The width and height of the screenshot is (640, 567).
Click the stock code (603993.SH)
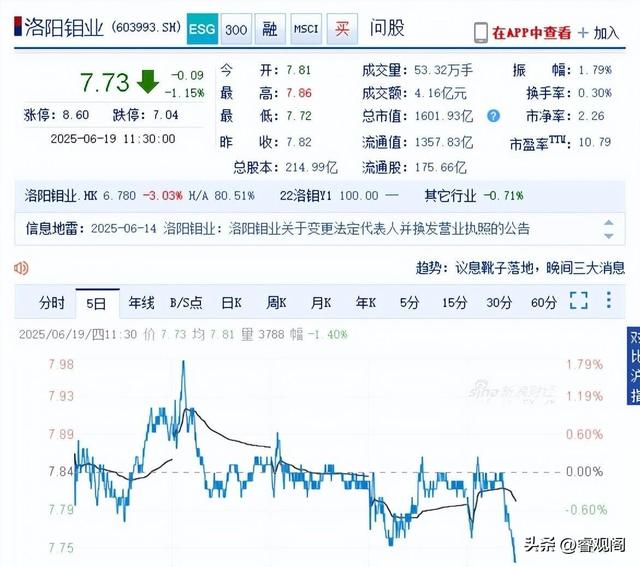tap(146, 28)
